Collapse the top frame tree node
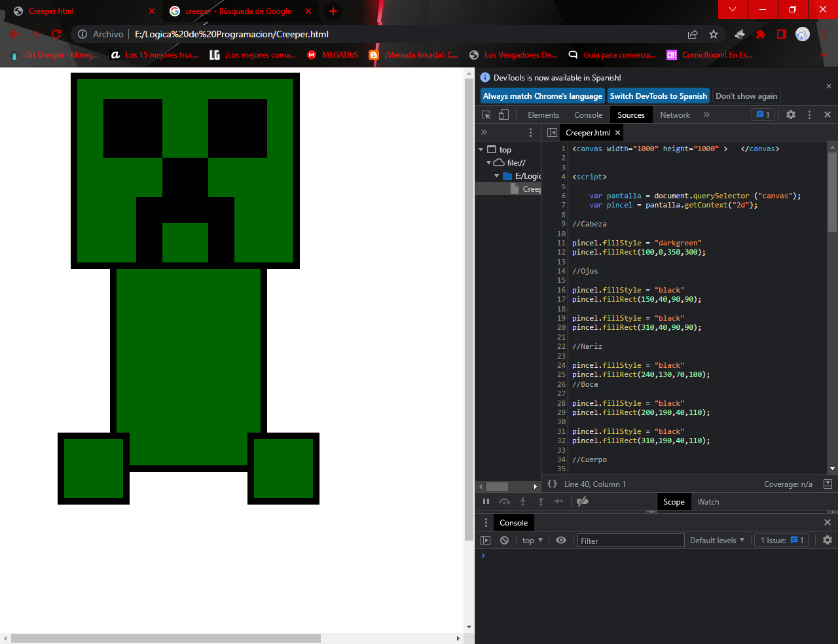The width and height of the screenshot is (838, 644). tap(481, 149)
